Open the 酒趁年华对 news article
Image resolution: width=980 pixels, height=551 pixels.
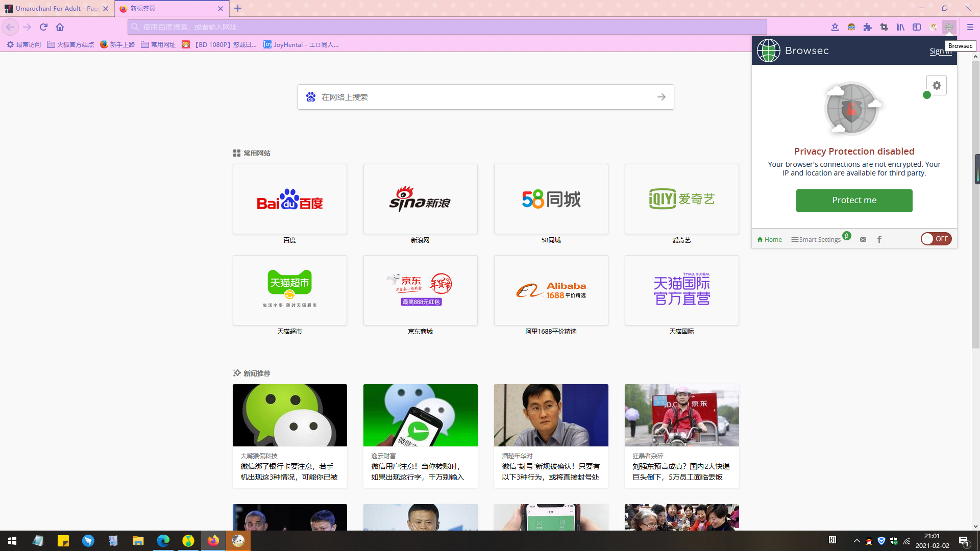point(551,436)
